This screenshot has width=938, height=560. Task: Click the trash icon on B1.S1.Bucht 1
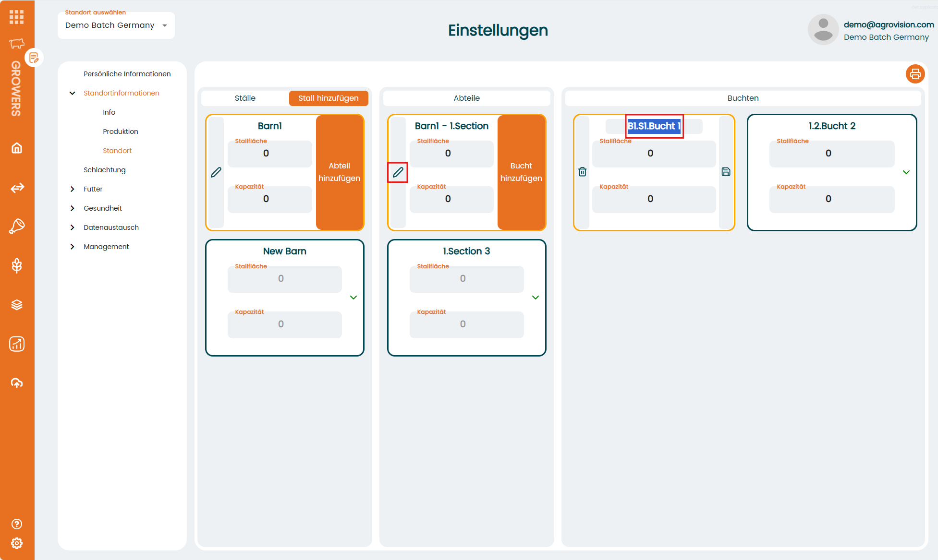pos(582,172)
